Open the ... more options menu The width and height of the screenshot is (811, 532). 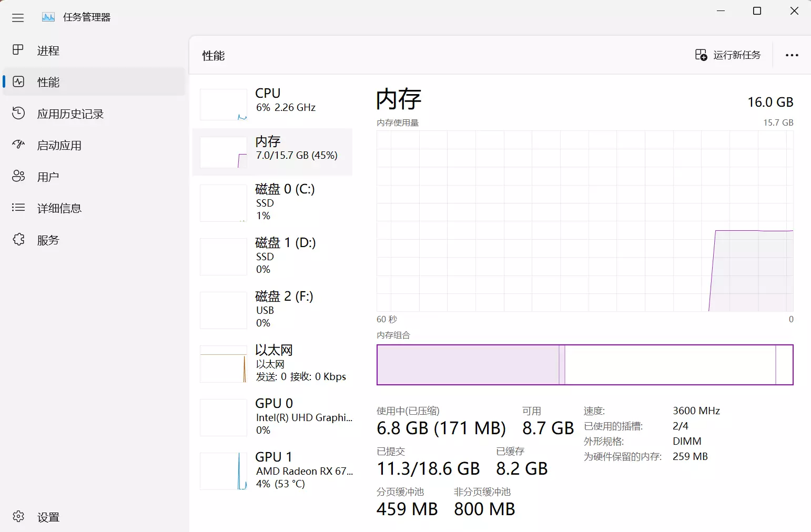tap(792, 55)
